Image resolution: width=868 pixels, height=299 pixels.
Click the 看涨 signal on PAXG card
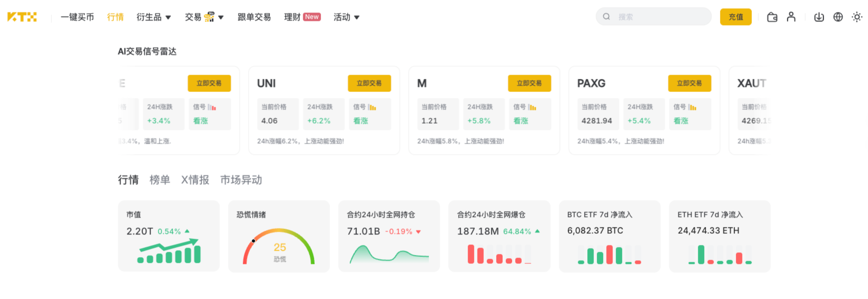click(x=681, y=121)
